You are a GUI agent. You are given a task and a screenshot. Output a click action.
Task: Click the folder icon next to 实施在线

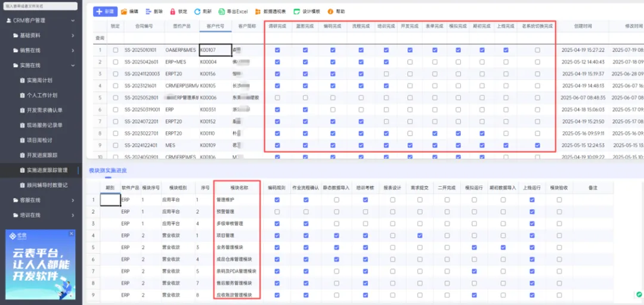click(16, 66)
